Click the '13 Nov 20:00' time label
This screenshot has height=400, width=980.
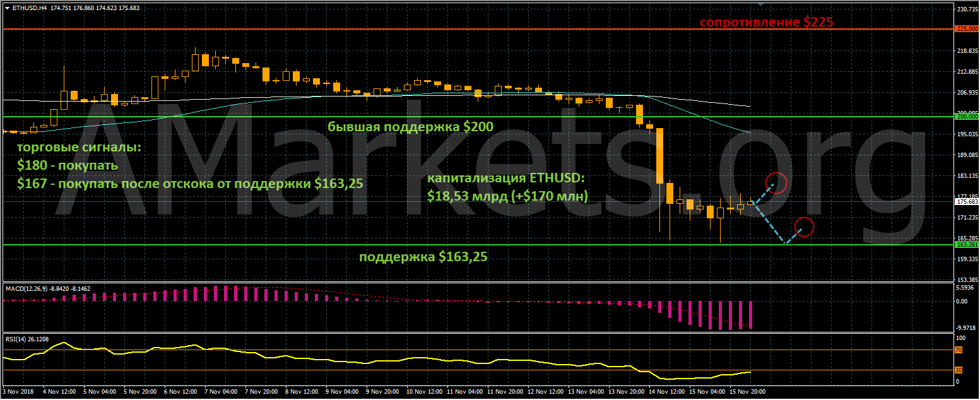tap(625, 392)
